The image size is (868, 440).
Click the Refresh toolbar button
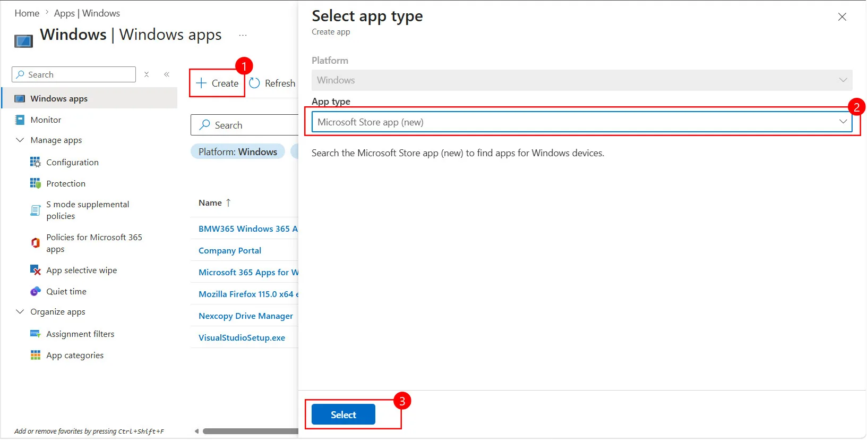[x=272, y=83]
